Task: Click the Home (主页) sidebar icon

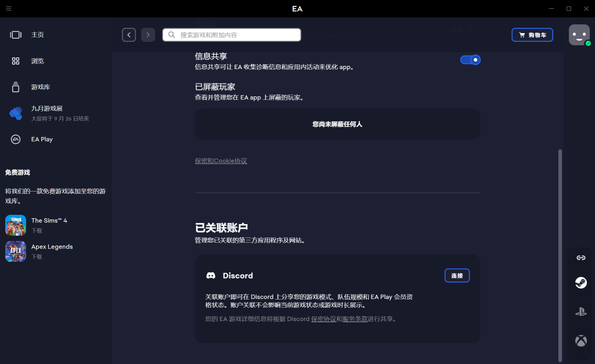Action: pos(16,35)
